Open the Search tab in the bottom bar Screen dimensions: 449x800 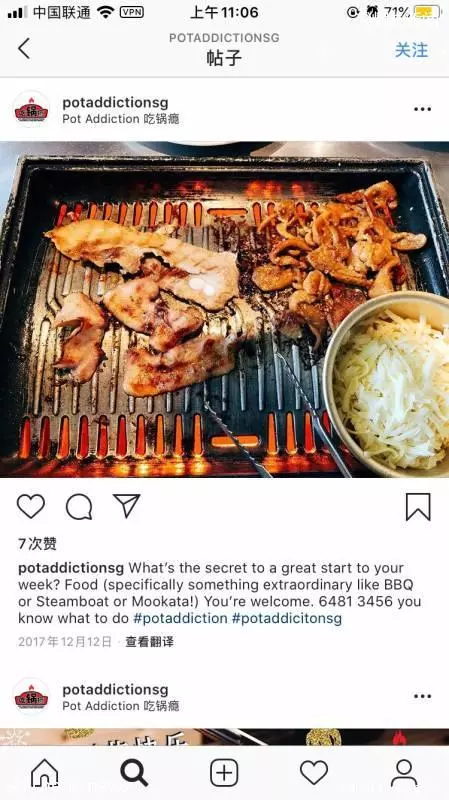pyautogui.click(x=134, y=772)
